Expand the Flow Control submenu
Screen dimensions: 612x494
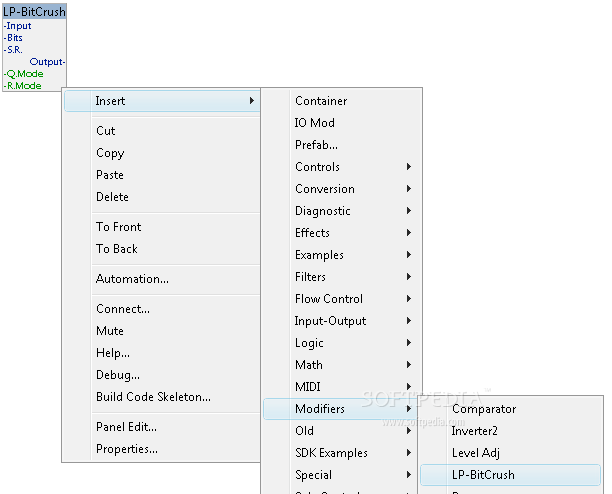342,299
